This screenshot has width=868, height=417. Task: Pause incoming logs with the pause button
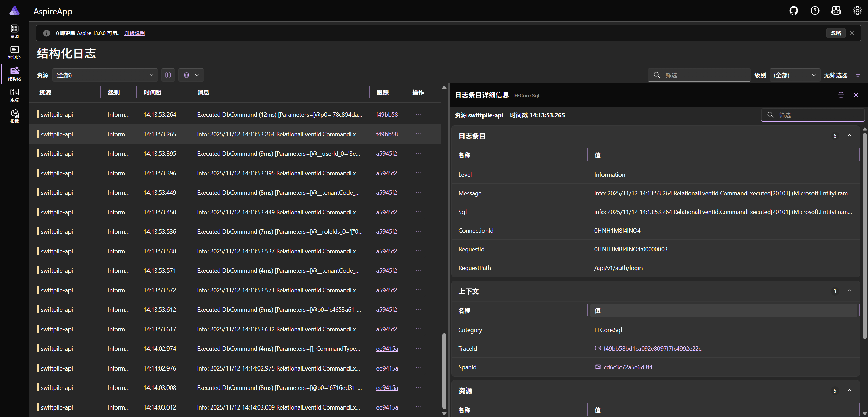coord(168,75)
